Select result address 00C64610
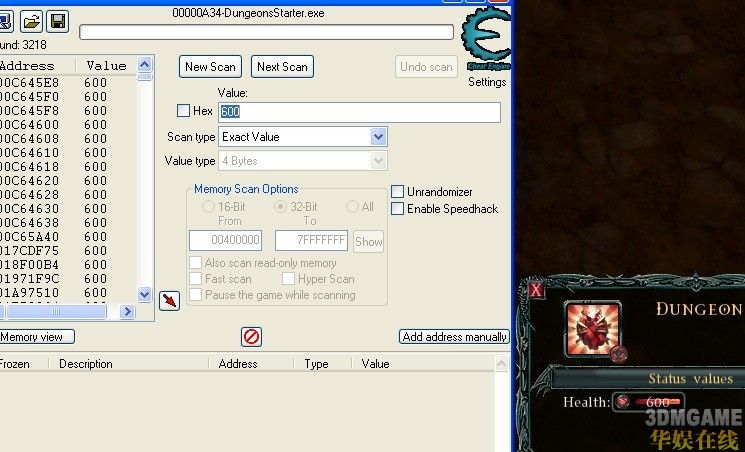 [29, 153]
